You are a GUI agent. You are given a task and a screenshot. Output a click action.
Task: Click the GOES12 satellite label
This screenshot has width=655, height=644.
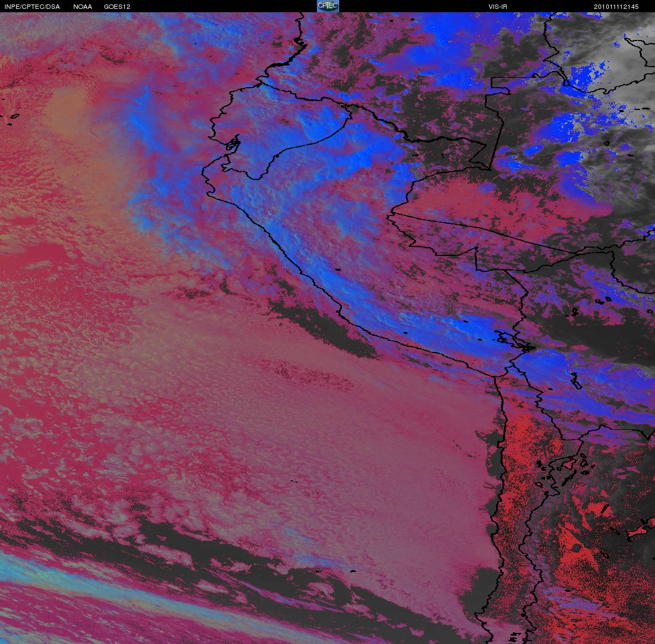pos(117,7)
